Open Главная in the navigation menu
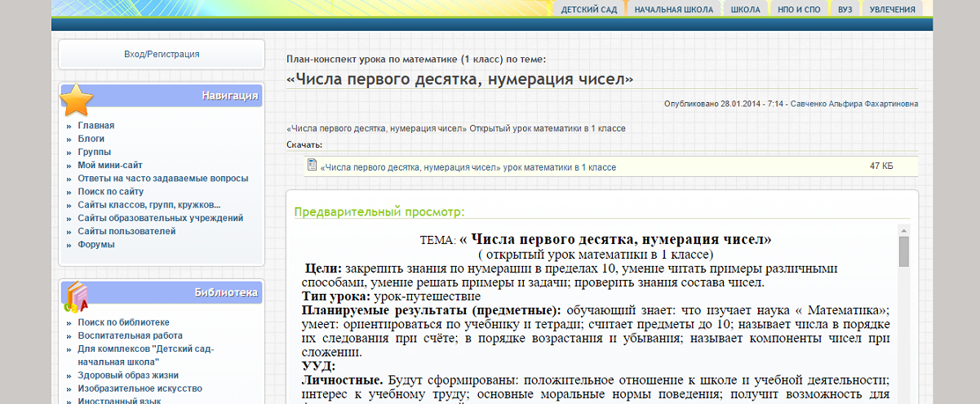Viewport: 980px width, 404px height. pos(96,126)
